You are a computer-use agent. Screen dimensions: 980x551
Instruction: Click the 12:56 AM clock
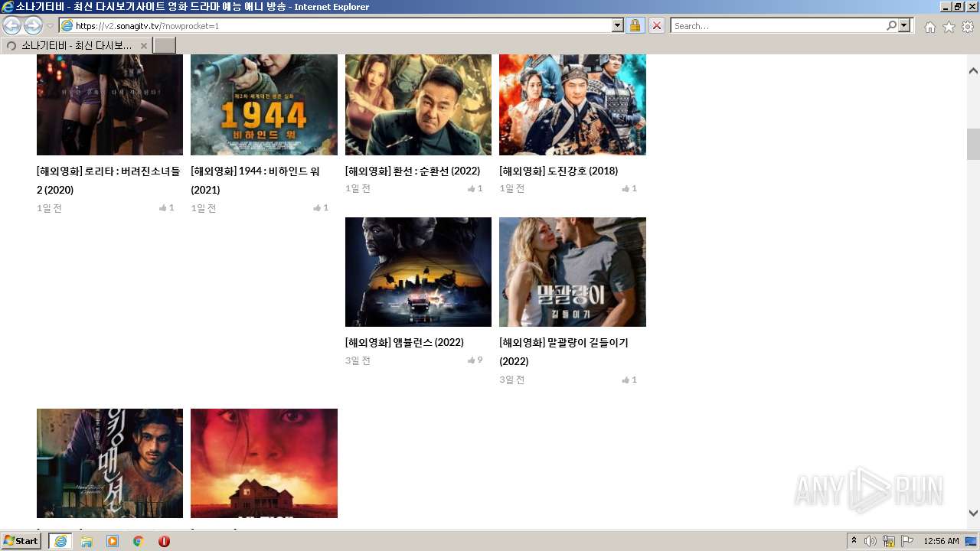coord(941,541)
